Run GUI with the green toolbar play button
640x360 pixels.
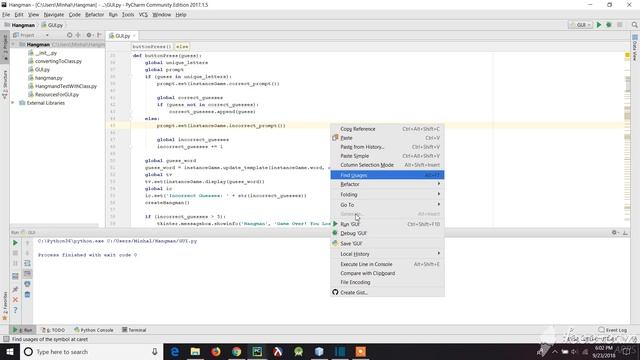[x=599, y=25]
